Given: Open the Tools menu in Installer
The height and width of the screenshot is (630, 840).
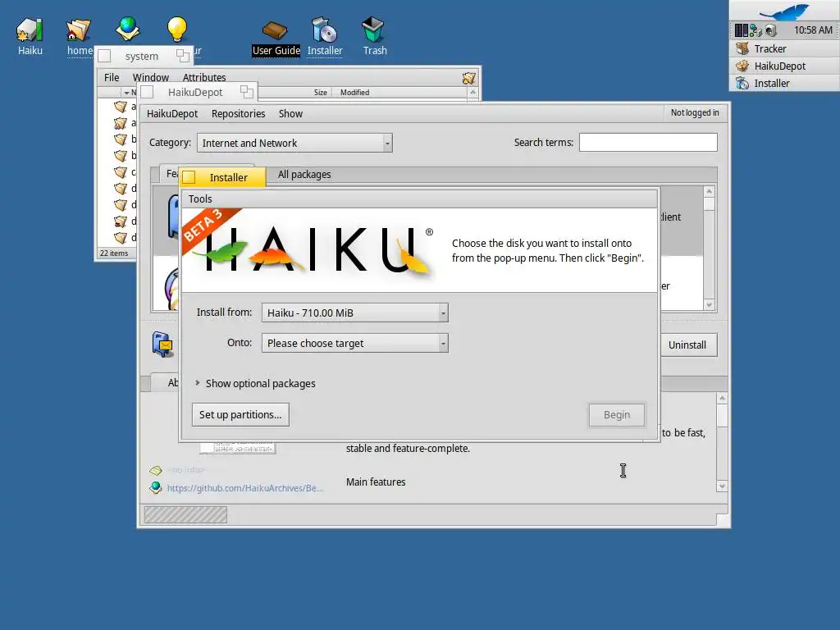Looking at the screenshot, I should (x=200, y=199).
